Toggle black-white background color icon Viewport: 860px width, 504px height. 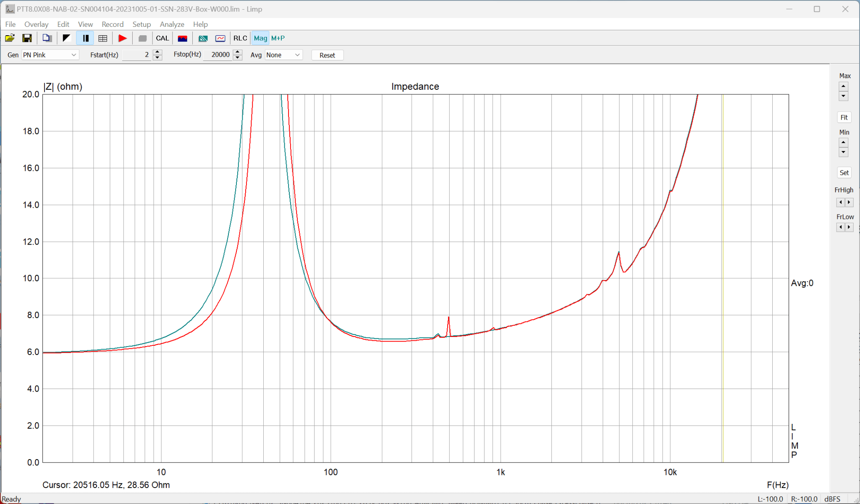click(x=66, y=38)
